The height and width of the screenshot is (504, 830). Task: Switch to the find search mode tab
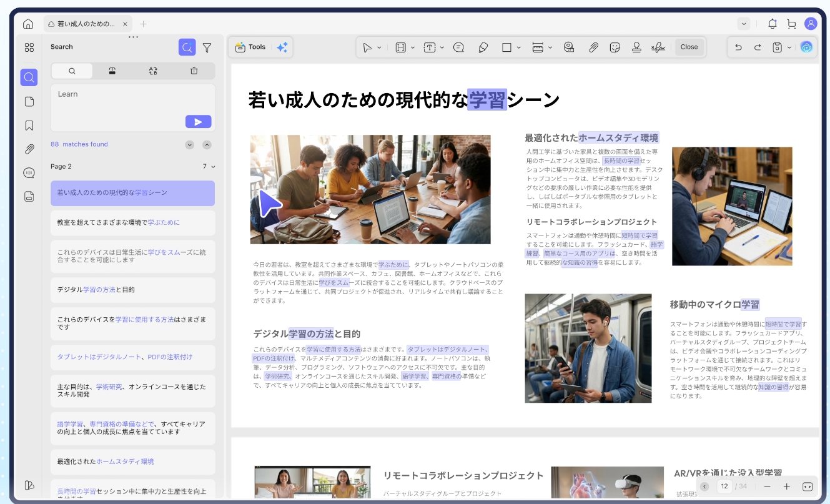72,71
